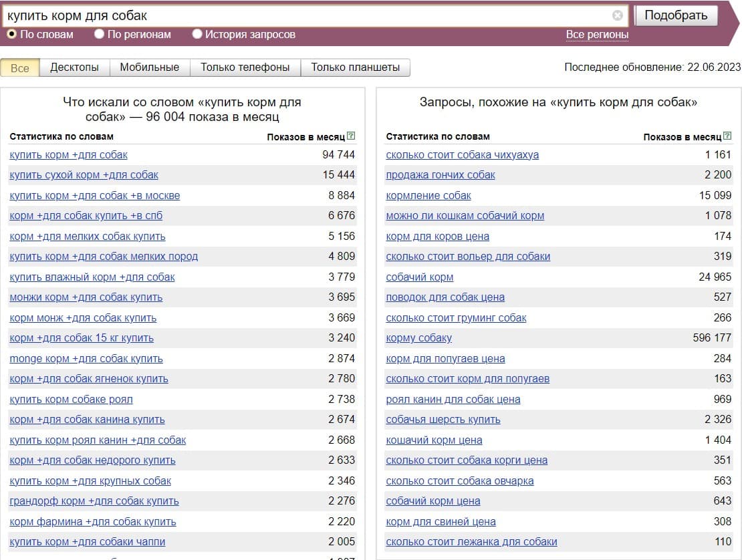Viewport: 742px width, 560px height.
Task: Open «монжи корм +для собак купить» link
Action: click(86, 297)
